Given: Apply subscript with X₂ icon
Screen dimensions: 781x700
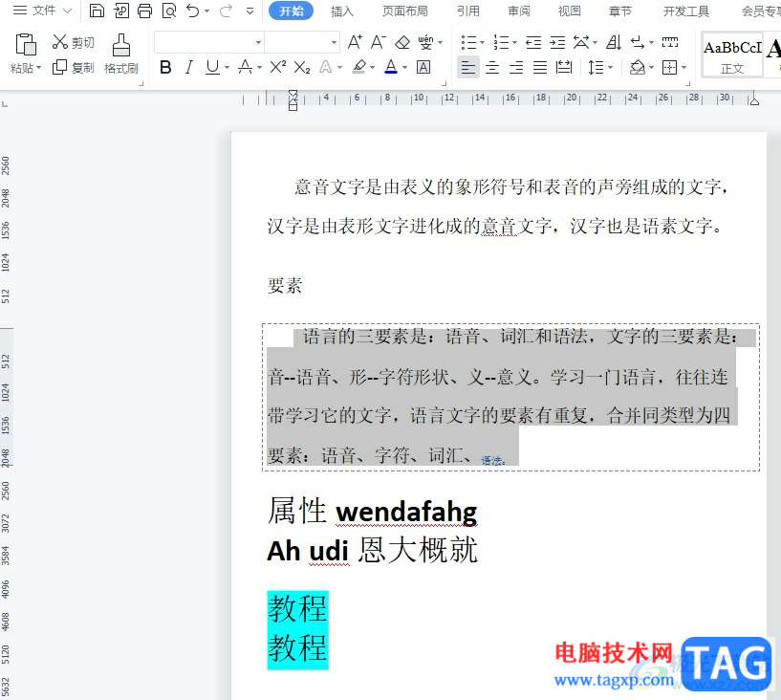Looking at the screenshot, I should click(x=302, y=67).
